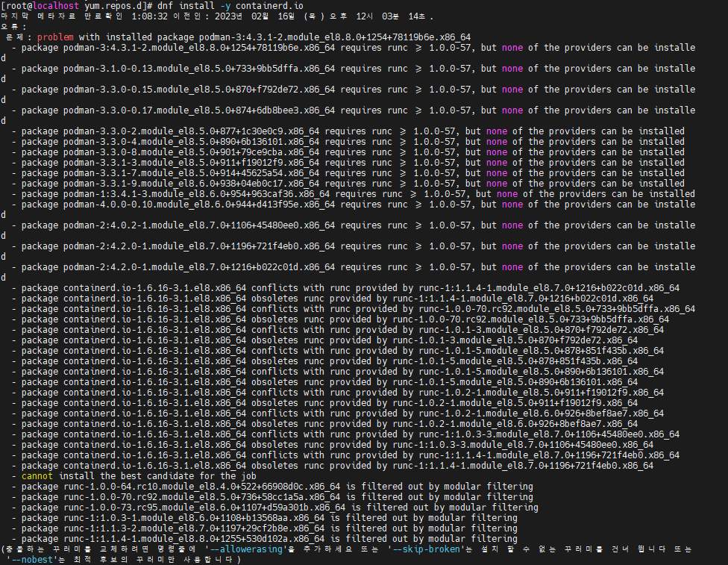The image size is (728, 565).
Task: Click the '--allowerasing' option text
Action: (246, 549)
